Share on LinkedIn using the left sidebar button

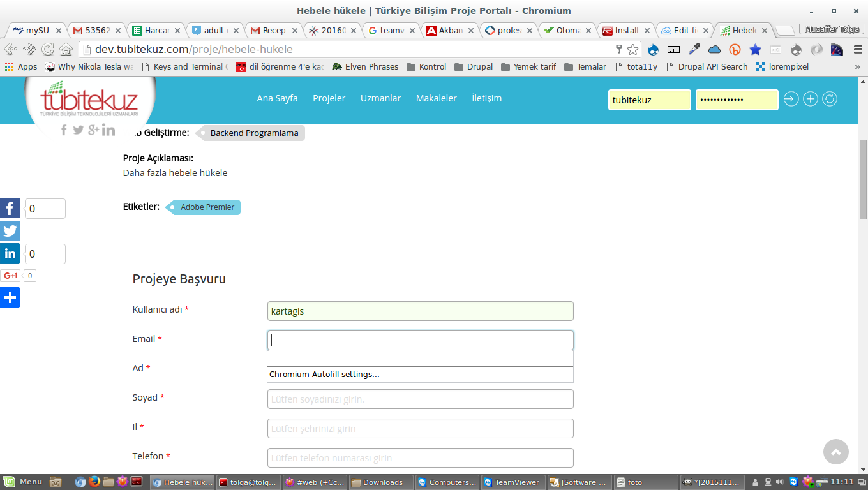tap(10, 253)
